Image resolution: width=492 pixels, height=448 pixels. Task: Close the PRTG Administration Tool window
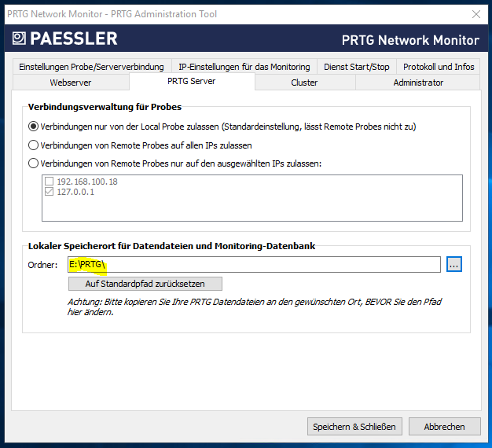[x=476, y=14]
